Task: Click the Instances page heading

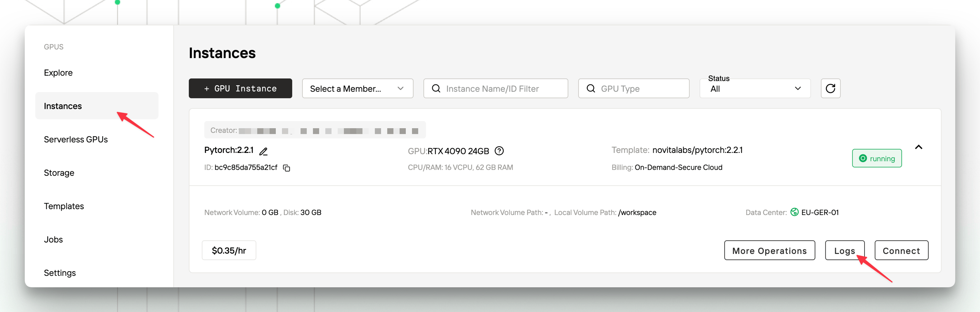Action: (222, 53)
